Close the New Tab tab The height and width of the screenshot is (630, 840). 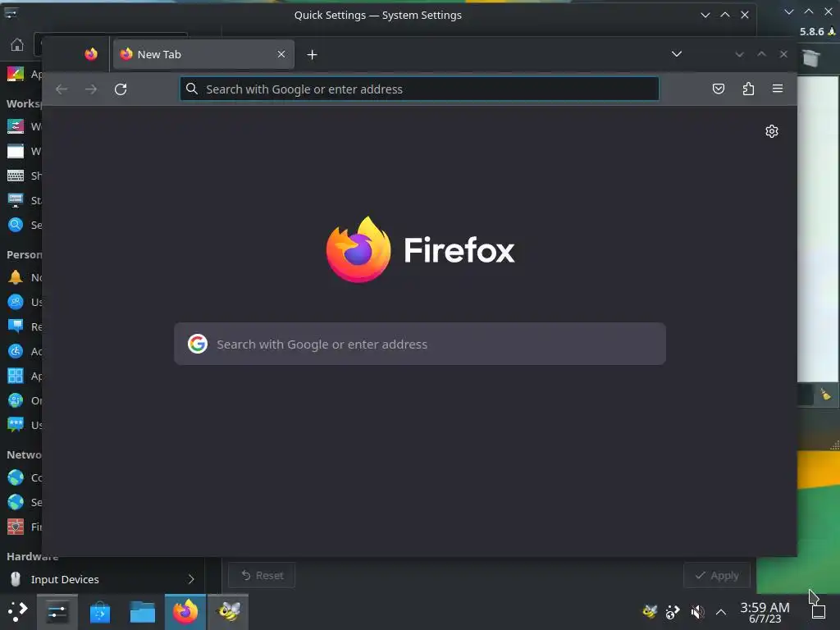pyautogui.click(x=281, y=54)
